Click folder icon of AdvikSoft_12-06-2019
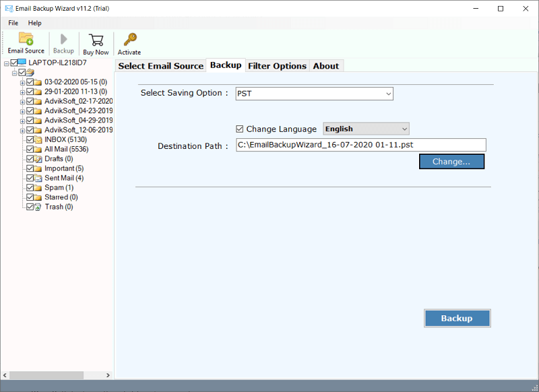This screenshot has width=539, height=392. (38, 130)
